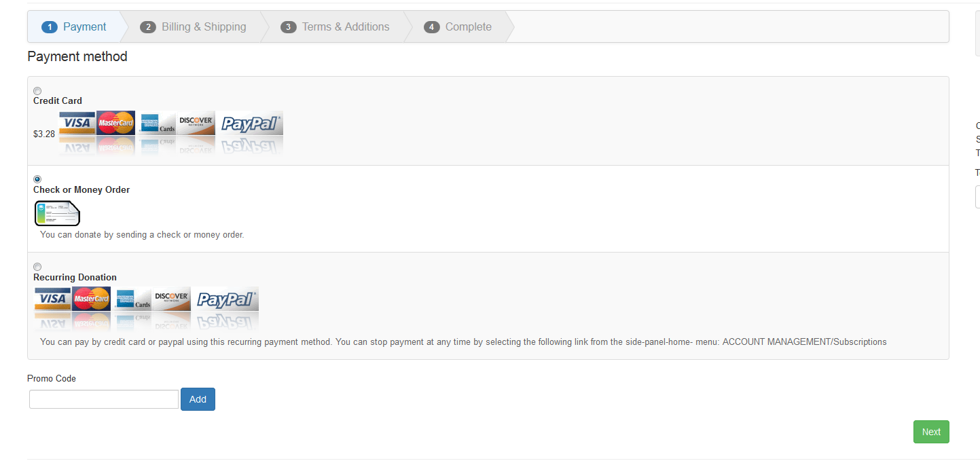Click the American Express logo under Recurring Donation
980x461 pixels.
pyautogui.click(x=132, y=299)
